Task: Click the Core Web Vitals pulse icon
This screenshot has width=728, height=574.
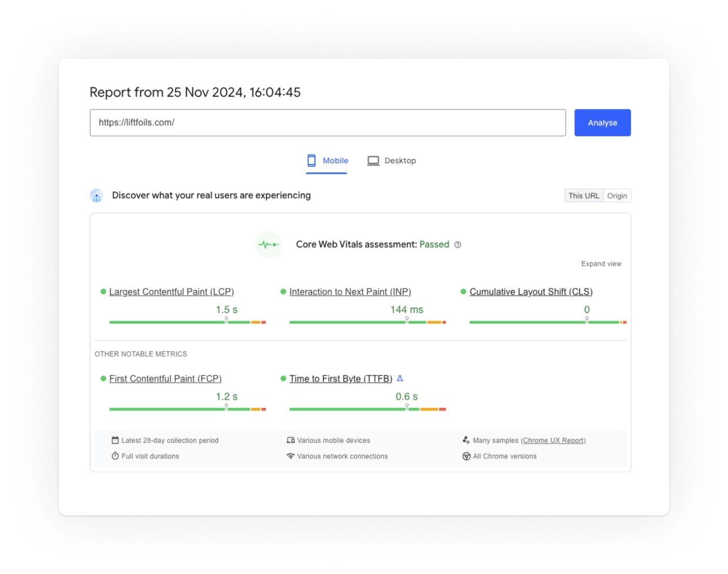Action: click(x=269, y=245)
